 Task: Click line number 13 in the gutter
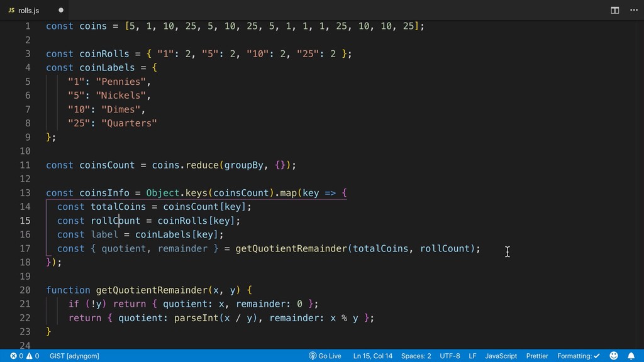[x=25, y=193]
